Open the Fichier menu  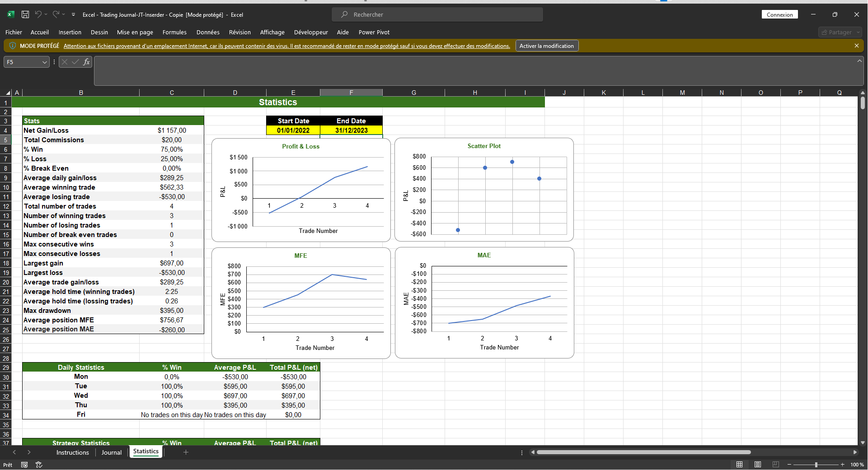(x=14, y=32)
